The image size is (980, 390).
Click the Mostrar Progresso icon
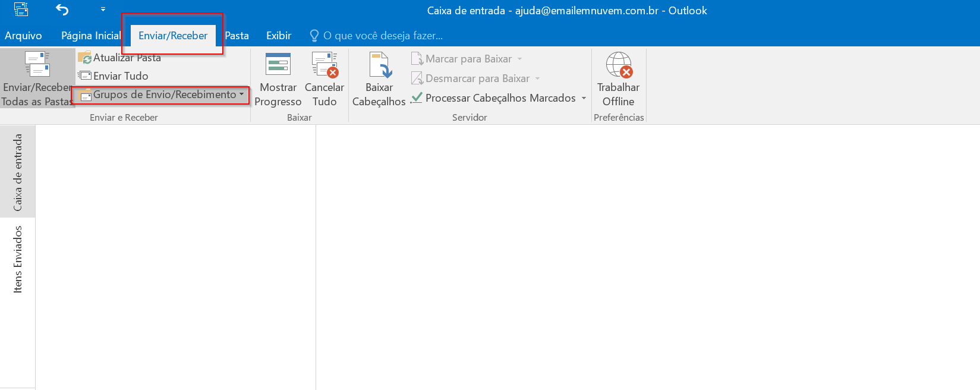pos(278,64)
